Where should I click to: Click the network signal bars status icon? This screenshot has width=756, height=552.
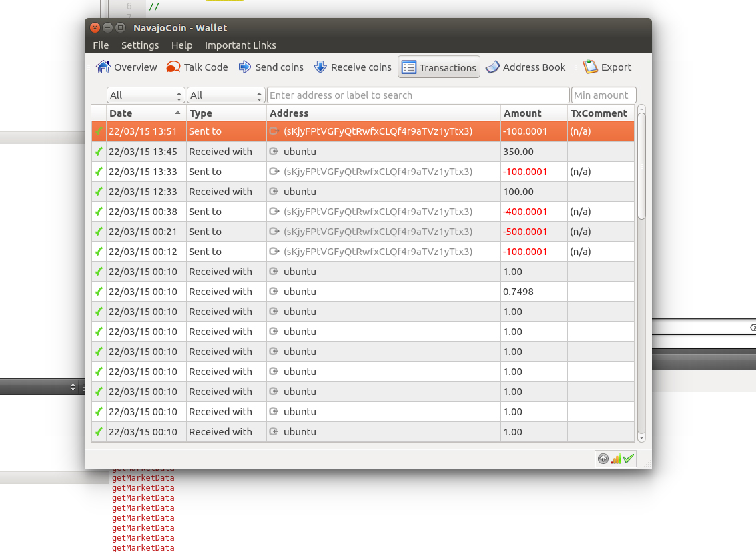[x=616, y=459]
